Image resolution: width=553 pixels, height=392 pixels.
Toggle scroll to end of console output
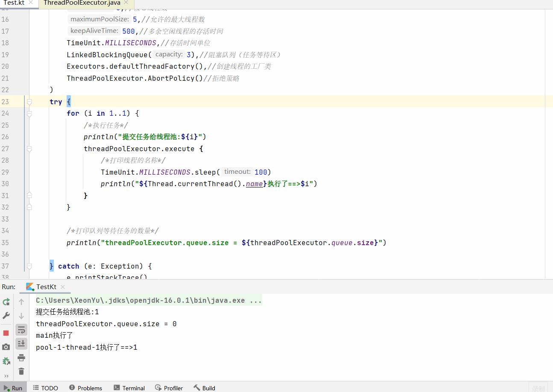coord(21,343)
